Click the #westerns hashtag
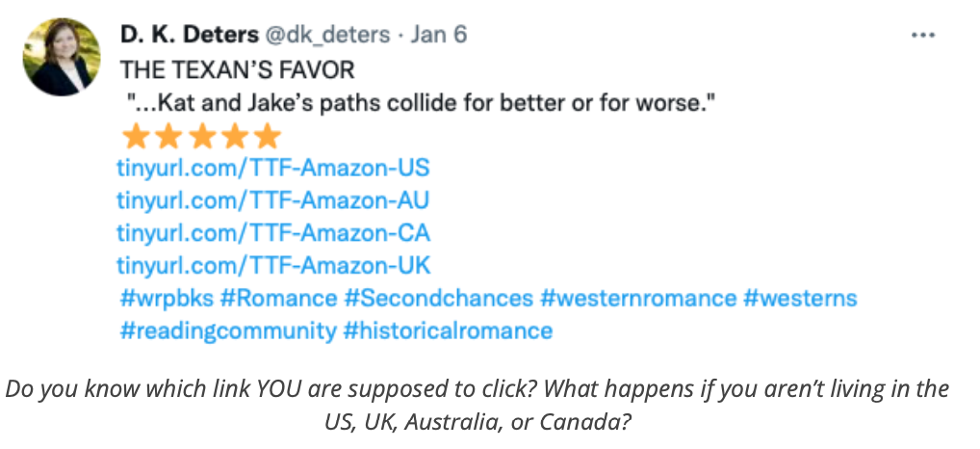Image resolution: width=980 pixels, height=449 pixels. (x=799, y=298)
